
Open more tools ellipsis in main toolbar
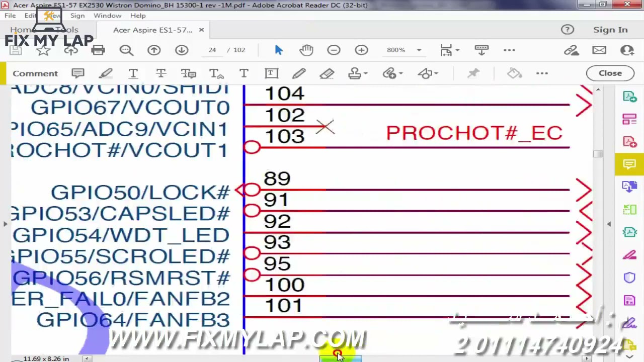509,50
